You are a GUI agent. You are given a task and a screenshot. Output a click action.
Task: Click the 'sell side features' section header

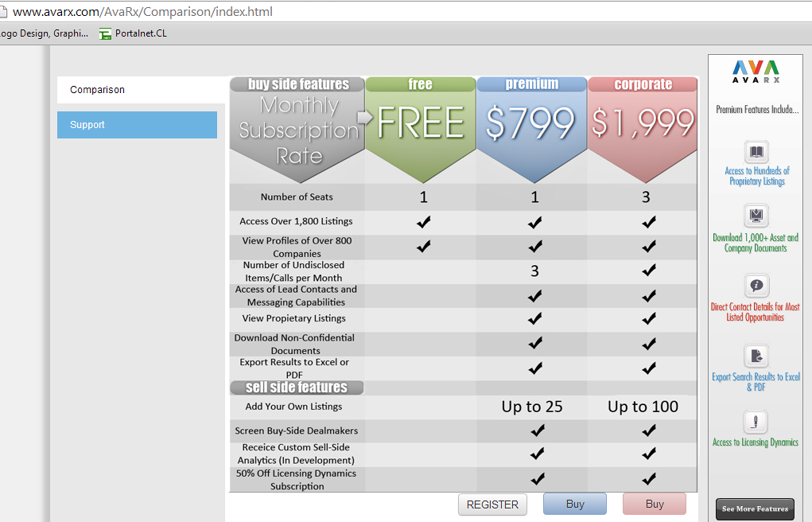tap(297, 388)
